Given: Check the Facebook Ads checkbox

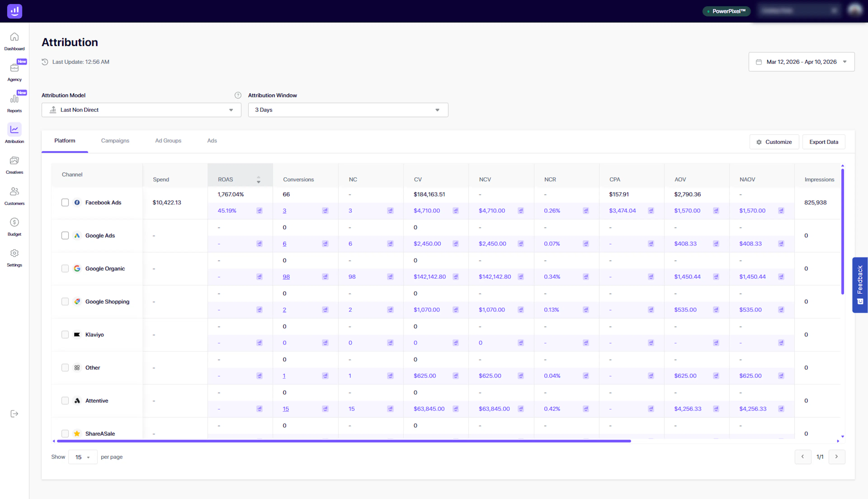Looking at the screenshot, I should click(65, 202).
